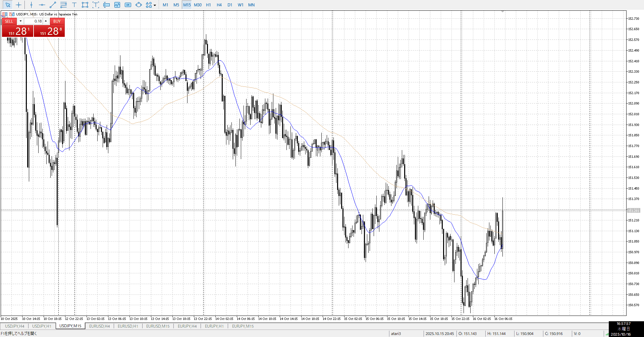Select the text label tool
The width and height of the screenshot is (644, 337).
(x=74, y=5)
